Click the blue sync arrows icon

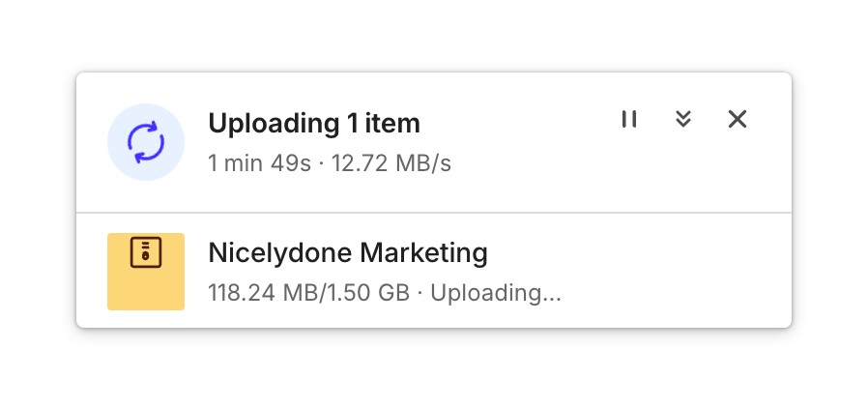click(146, 142)
